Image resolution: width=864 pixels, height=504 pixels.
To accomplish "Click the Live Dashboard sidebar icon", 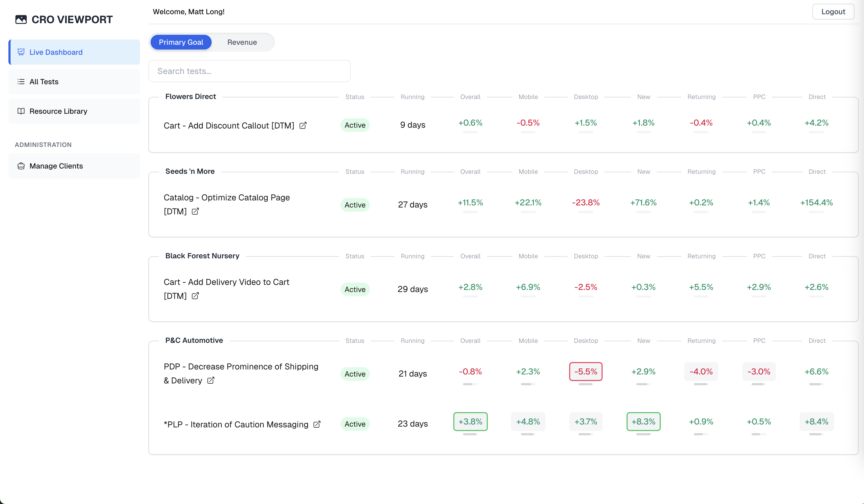I will (21, 52).
